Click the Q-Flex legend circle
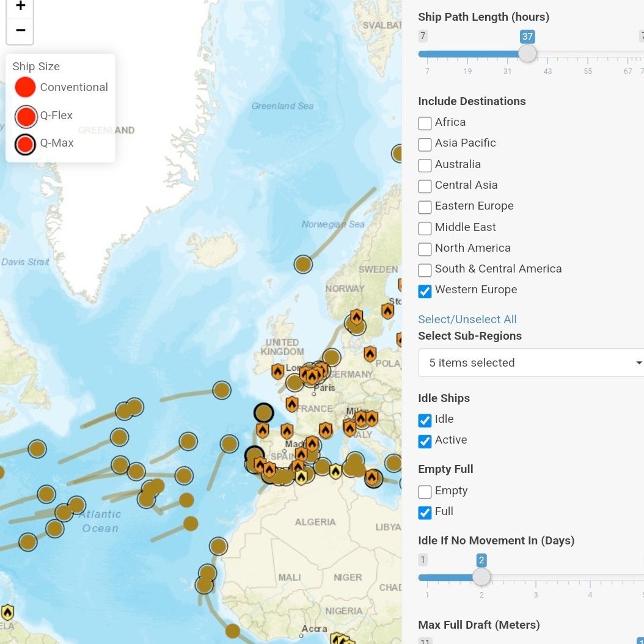The height and width of the screenshot is (644, 644). pyautogui.click(x=26, y=116)
